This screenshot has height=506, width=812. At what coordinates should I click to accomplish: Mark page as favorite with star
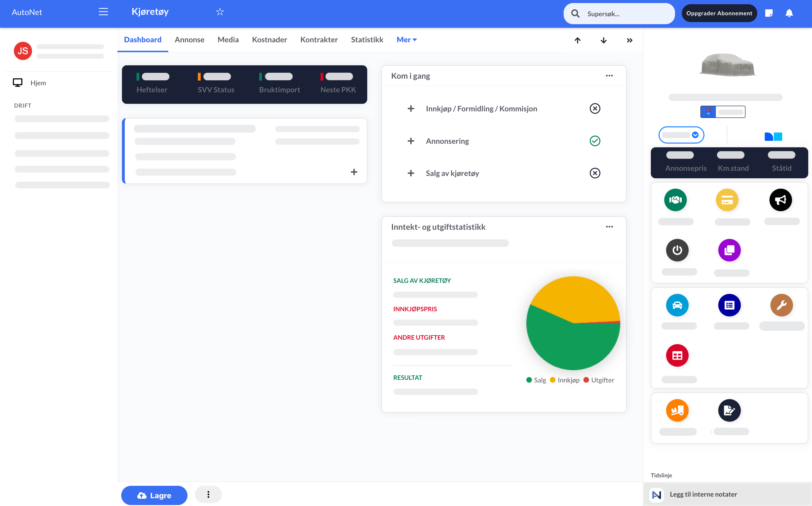[220, 12]
